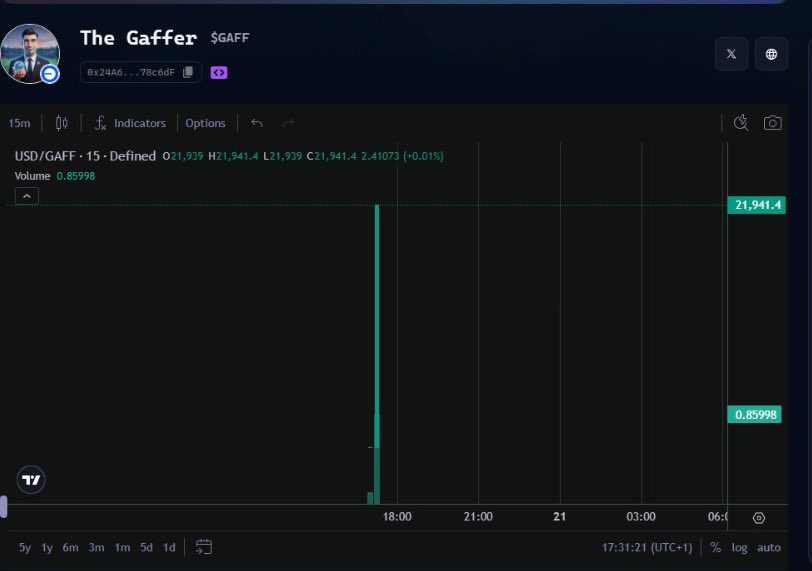Viewport: 812px width, 571px height.
Task: Redo the chart action
Action: 288,123
